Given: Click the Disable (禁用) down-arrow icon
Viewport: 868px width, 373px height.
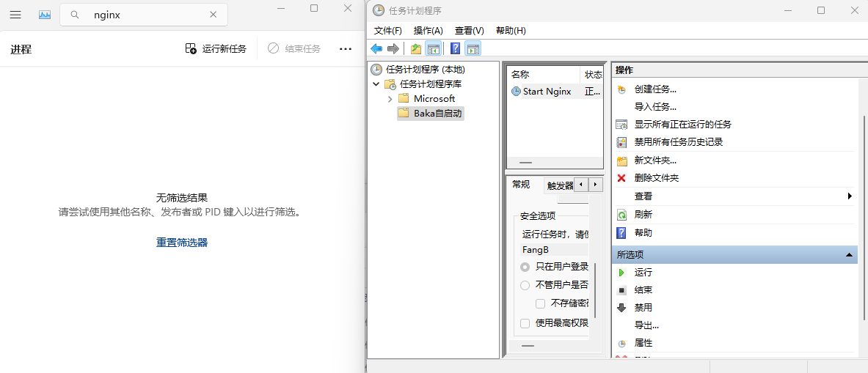Looking at the screenshot, I should 621,308.
